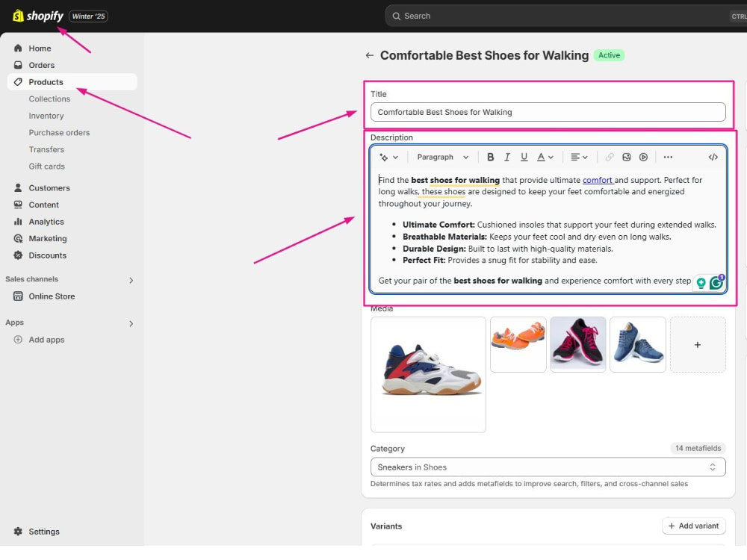
Task: Select the blue shoes thumbnail
Action: 638,344
